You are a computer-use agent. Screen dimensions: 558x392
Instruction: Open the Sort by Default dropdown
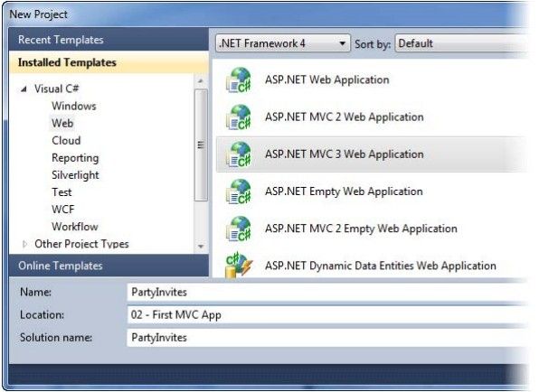pyautogui.click(x=461, y=43)
